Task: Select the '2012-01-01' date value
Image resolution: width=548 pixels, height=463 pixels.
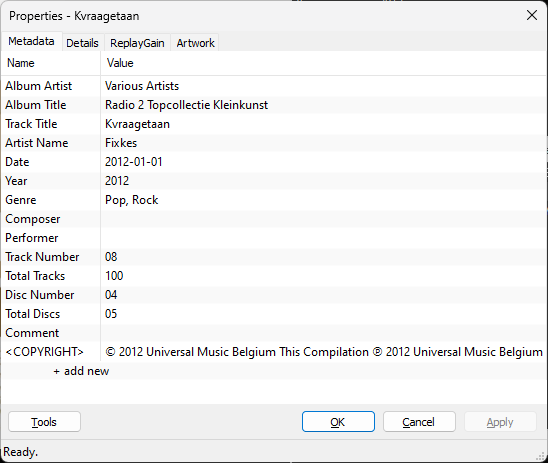Action: tap(134, 162)
